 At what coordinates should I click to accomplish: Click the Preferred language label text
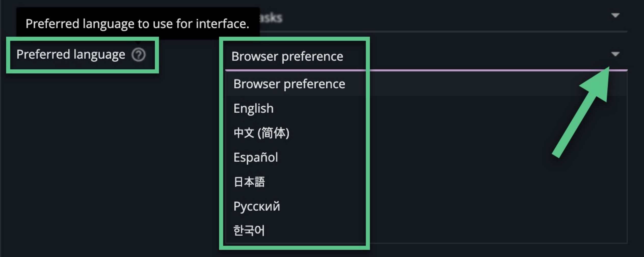[x=71, y=55]
